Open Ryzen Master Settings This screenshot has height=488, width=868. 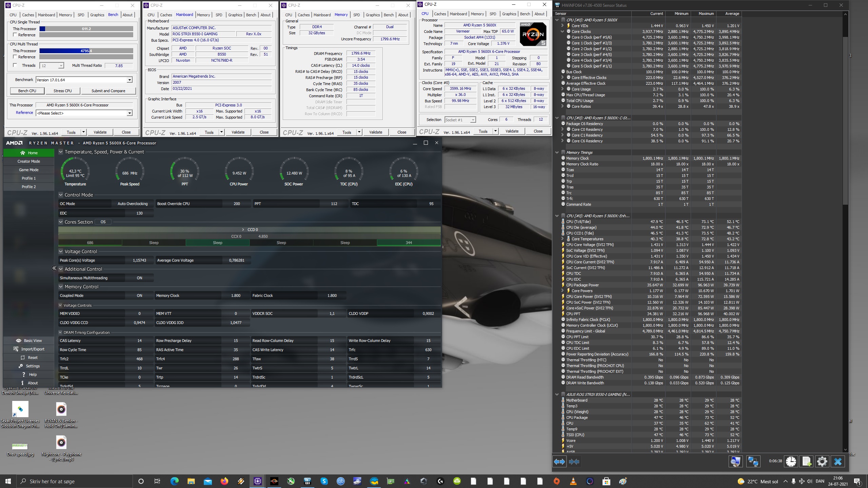(29, 366)
